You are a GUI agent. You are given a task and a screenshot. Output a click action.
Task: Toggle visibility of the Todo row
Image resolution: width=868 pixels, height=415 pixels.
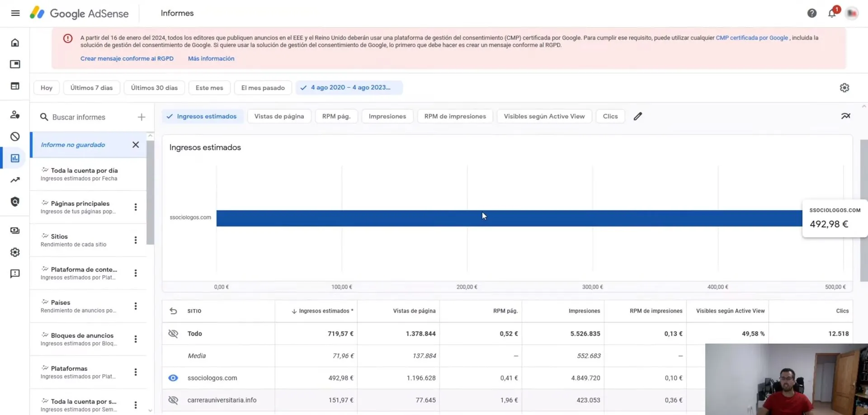point(173,334)
